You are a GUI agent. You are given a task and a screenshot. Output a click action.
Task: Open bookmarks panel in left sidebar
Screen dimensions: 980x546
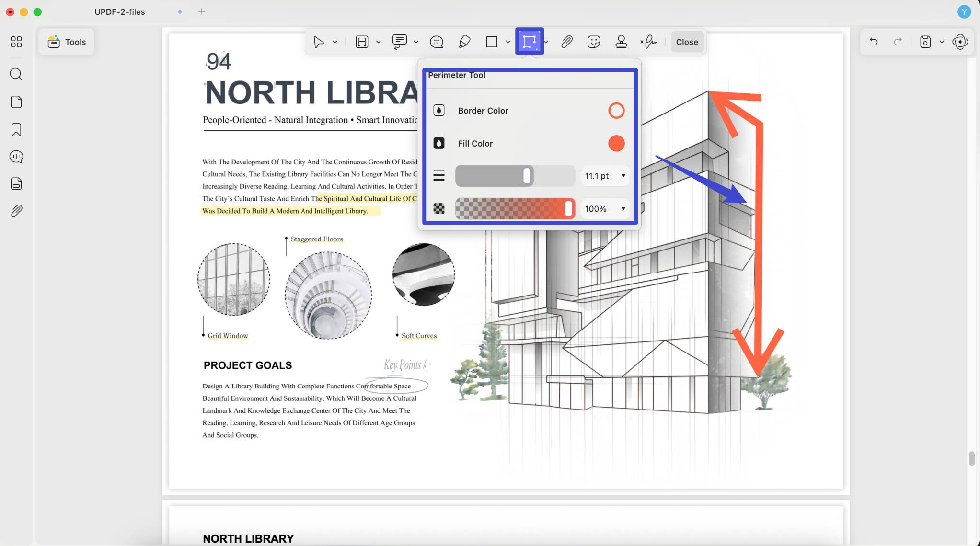[x=16, y=129]
